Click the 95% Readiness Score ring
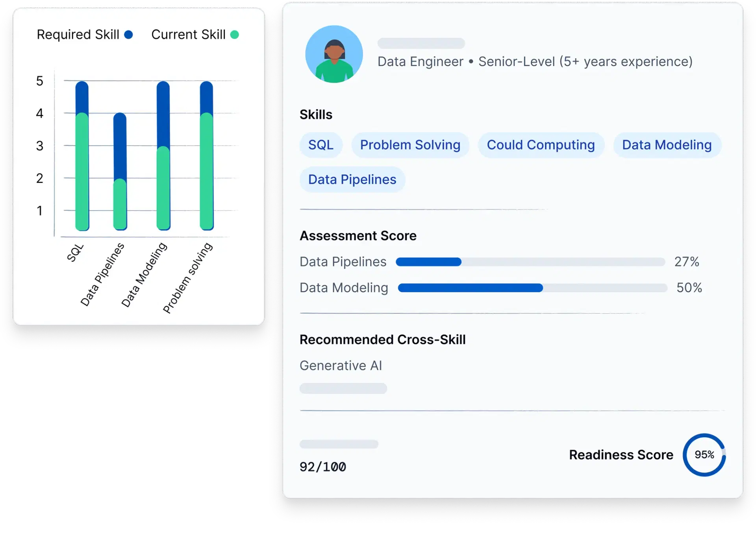 pos(704,455)
